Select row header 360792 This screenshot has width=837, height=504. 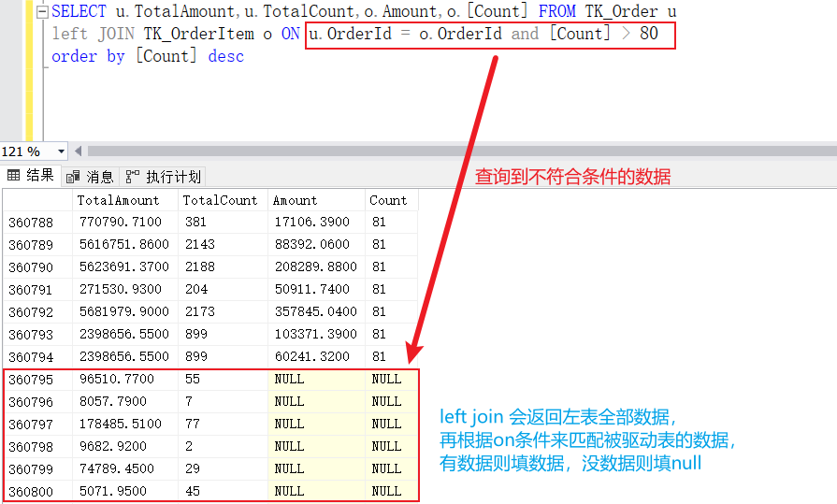point(37,311)
